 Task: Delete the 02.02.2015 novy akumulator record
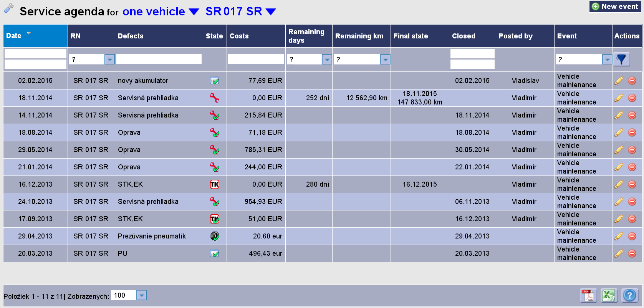click(x=632, y=81)
